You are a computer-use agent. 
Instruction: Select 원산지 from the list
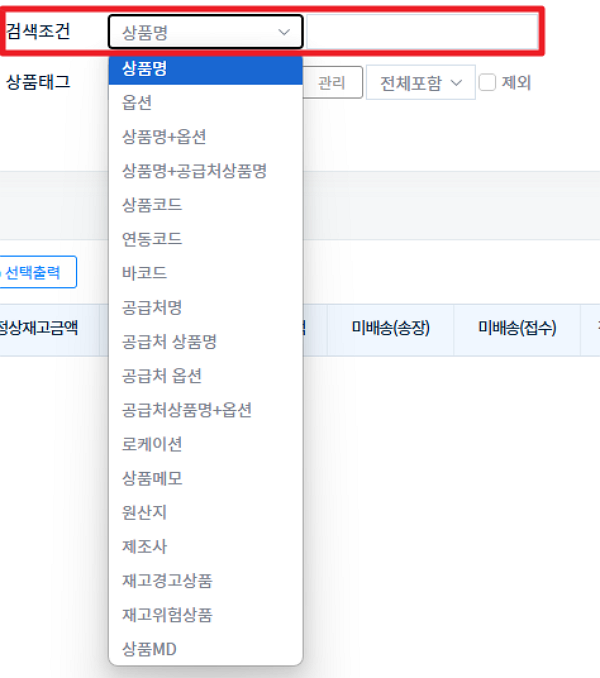(x=144, y=512)
